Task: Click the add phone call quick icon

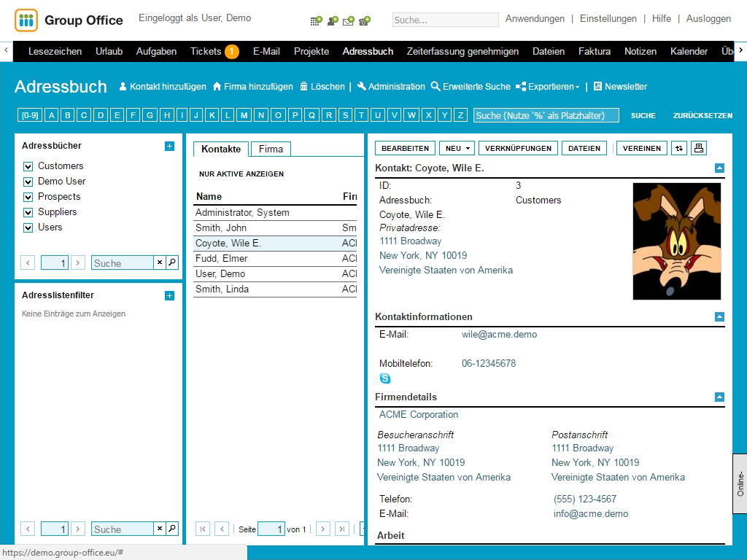Action: [x=364, y=20]
